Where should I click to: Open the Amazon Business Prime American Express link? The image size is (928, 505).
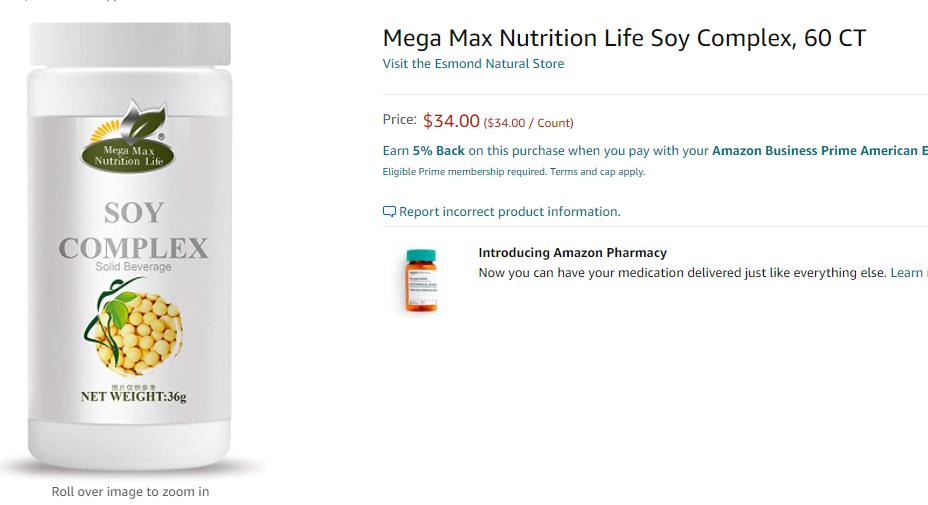click(x=819, y=151)
